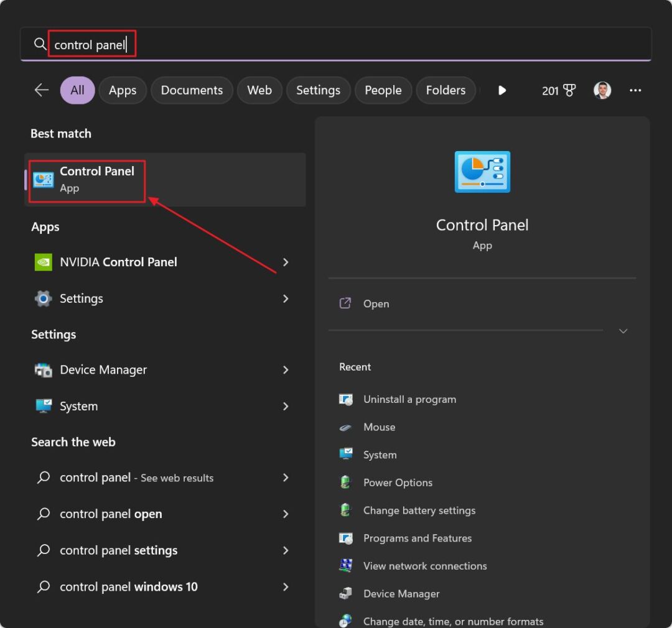Expand Settings app result chevron
Image resolution: width=672 pixels, height=628 pixels.
pyautogui.click(x=286, y=298)
